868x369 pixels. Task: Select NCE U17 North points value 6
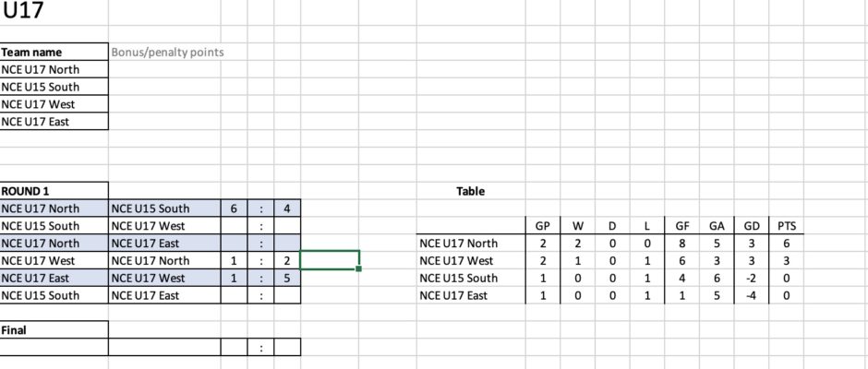(x=786, y=243)
